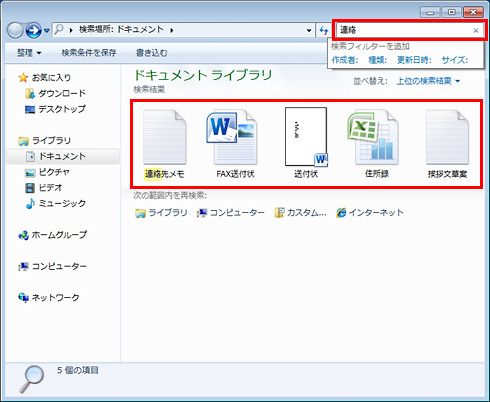Click the refresh icon beside address bar
This screenshot has height=402, width=490.
(323, 30)
